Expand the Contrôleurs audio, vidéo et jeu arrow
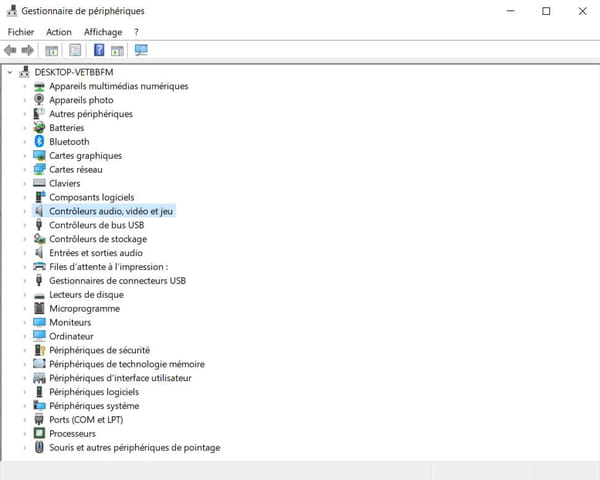The image size is (600, 480). [x=25, y=211]
